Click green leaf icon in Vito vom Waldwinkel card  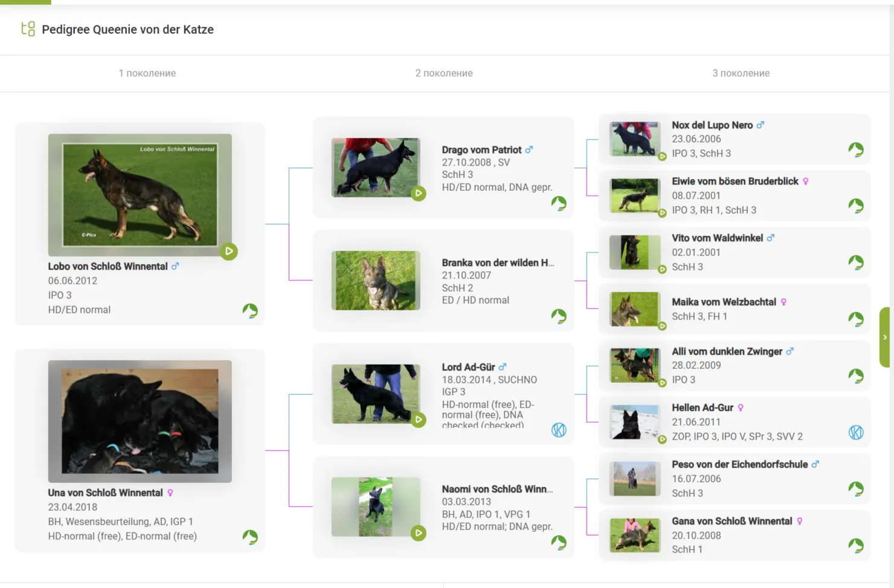pos(856,262)
